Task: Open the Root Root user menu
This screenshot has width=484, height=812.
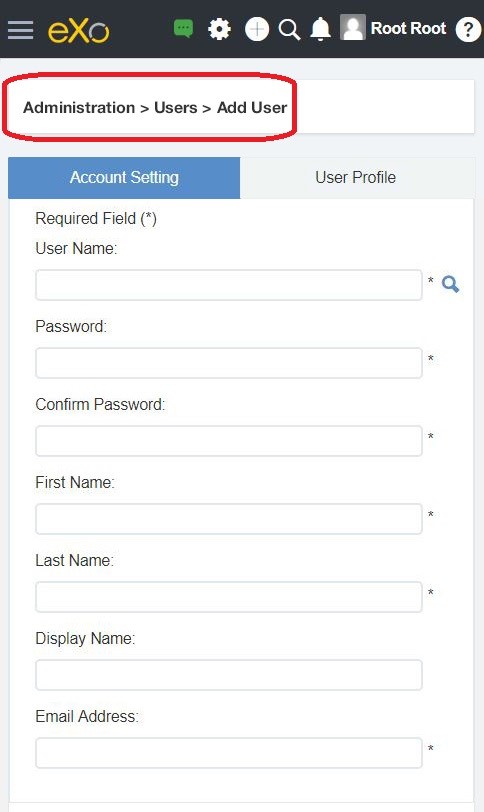Action: (x=408, y=28)
